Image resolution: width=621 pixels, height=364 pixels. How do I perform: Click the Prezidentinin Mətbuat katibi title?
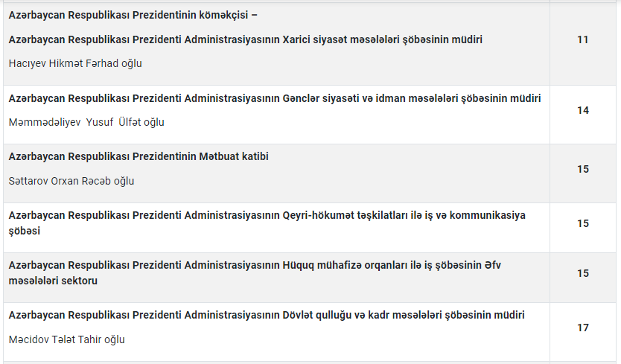pyautogui.click(x=138, y=156)
